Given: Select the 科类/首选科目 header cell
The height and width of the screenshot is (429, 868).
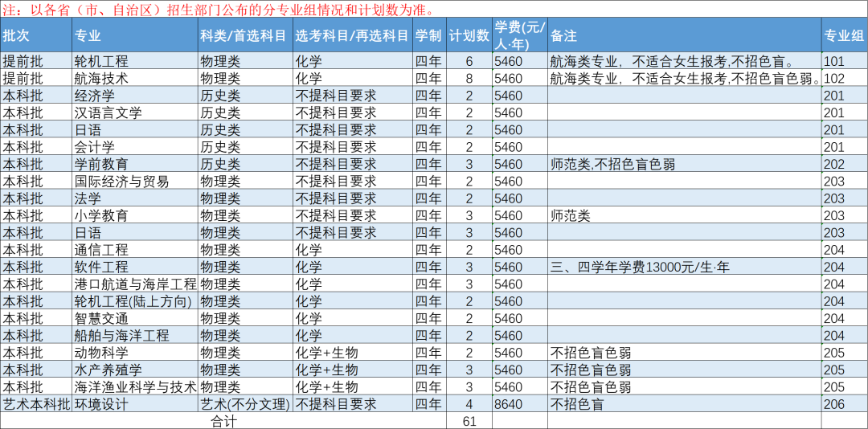Looking at the screenshot, I should pyautogui.click(x=245, y=35).
